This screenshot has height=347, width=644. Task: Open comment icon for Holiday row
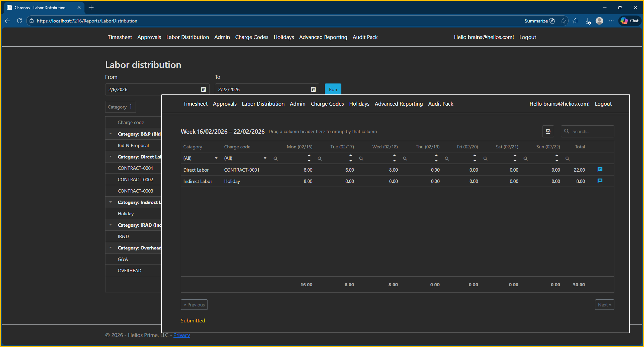[600, 181]
